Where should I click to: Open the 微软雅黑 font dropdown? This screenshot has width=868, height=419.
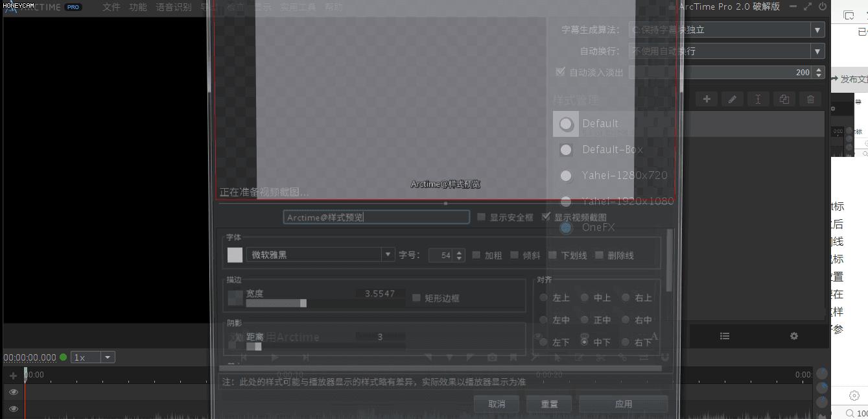tap(387, 254)
